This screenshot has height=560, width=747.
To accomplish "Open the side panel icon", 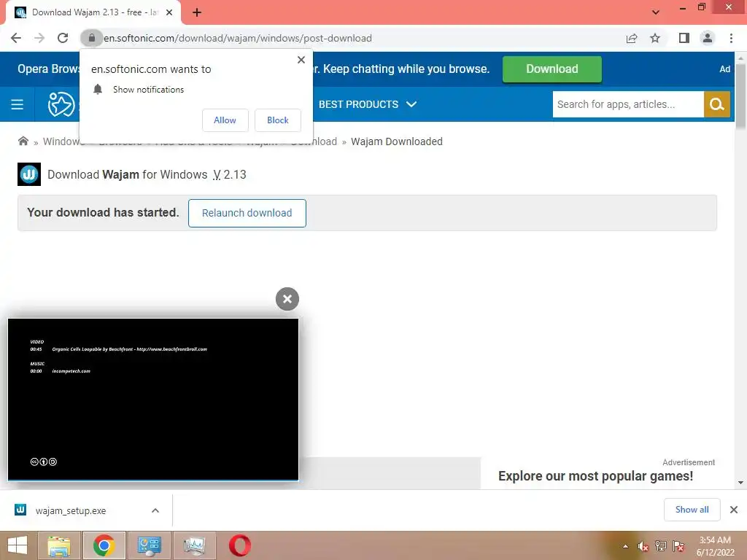I will pos(684,38).
